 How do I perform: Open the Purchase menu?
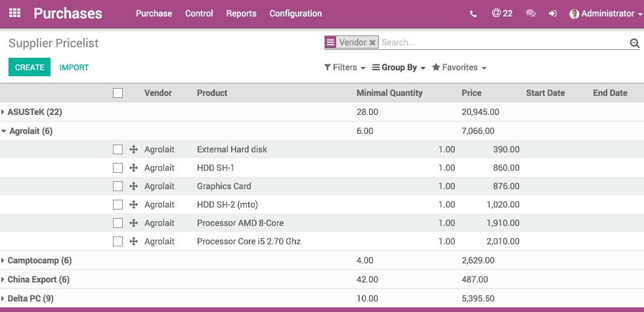pyautogui.click(x=154, y=14)
